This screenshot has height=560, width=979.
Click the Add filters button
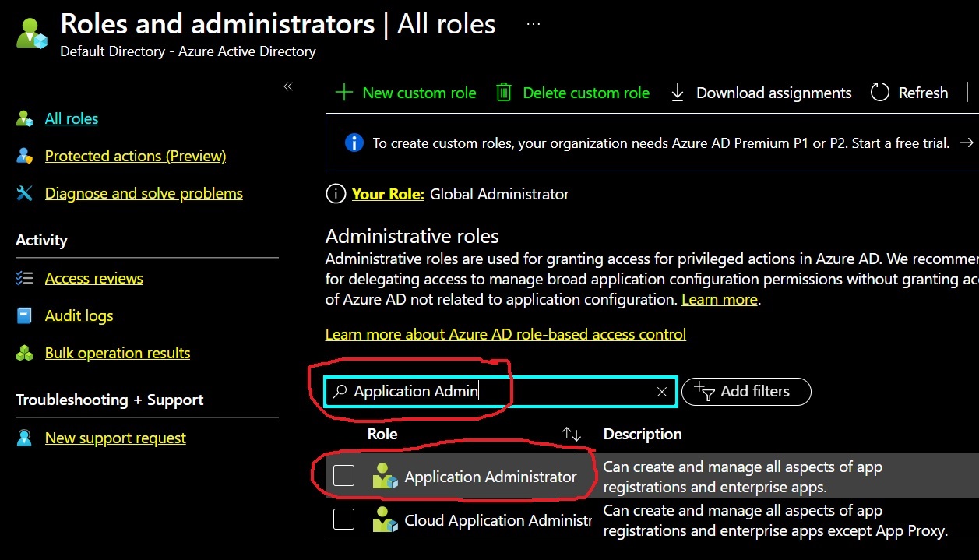pos(746,391)
